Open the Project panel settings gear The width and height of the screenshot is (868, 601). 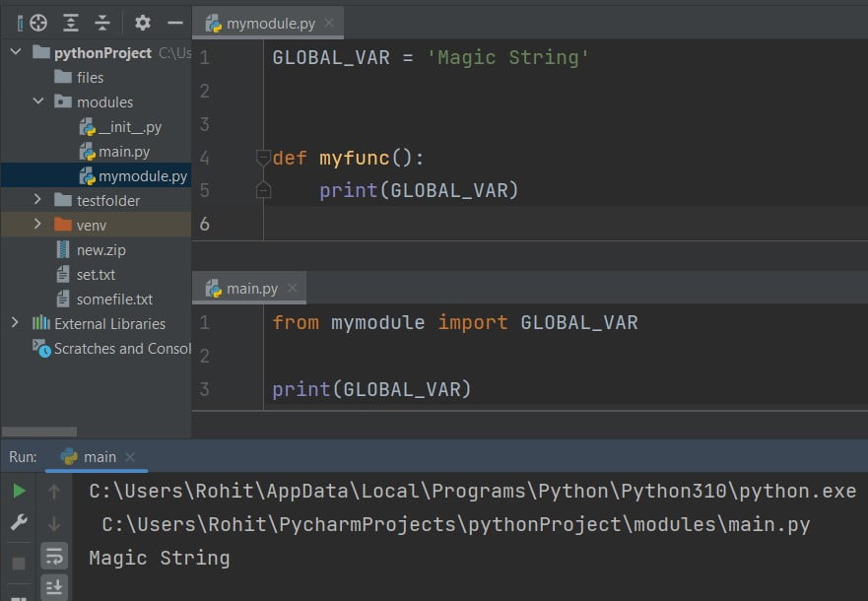(141, 22)
